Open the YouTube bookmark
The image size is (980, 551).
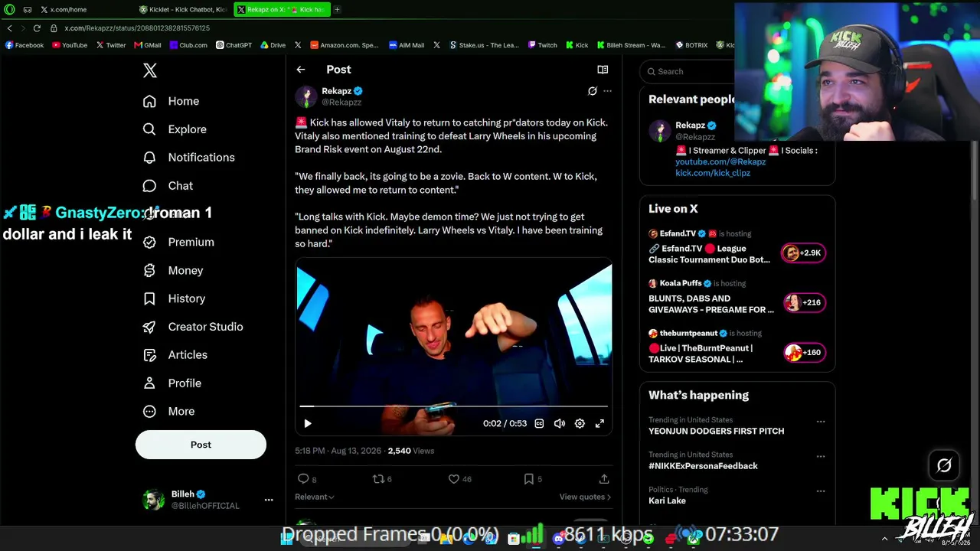[x=70, y=45]
